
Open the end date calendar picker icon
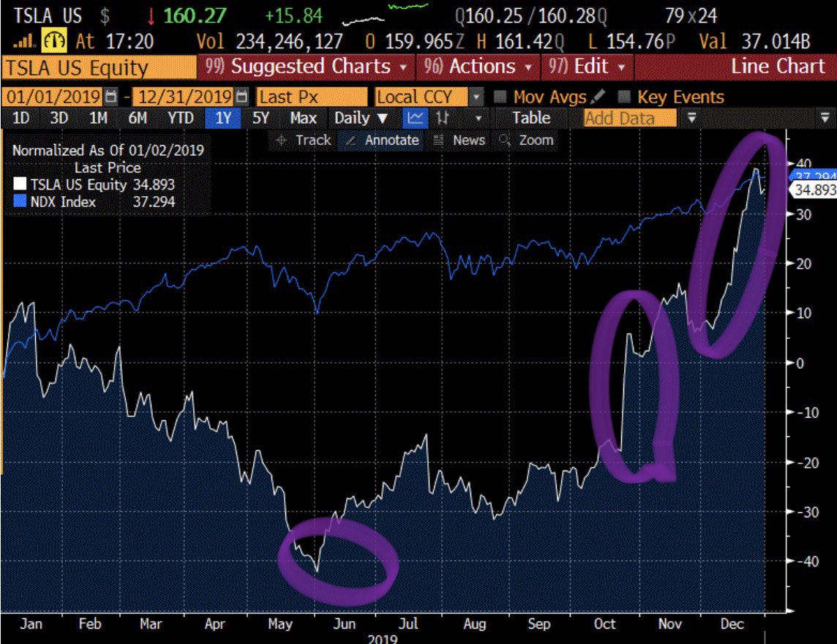[x=242, y=97]
